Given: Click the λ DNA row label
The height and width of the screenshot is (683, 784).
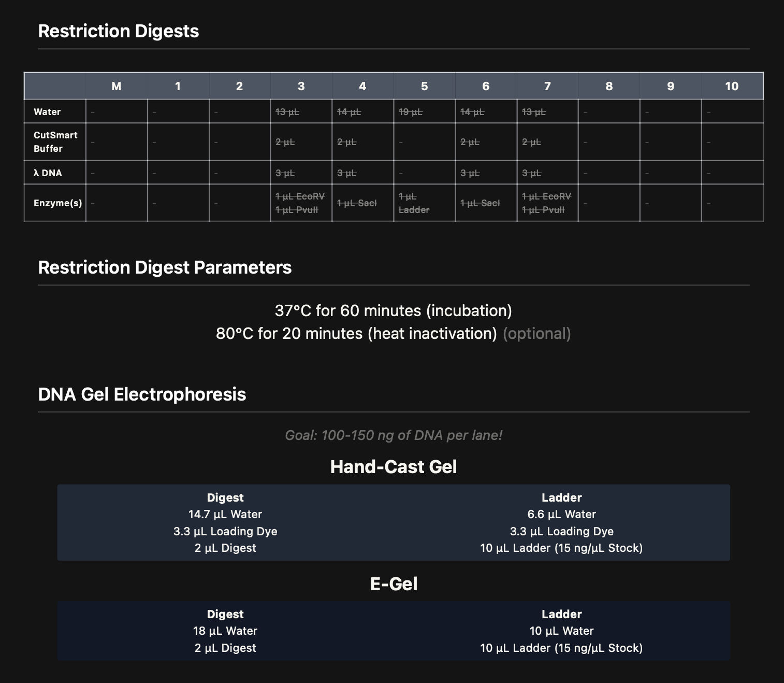Looking at the screenshot, I should 48,173.
